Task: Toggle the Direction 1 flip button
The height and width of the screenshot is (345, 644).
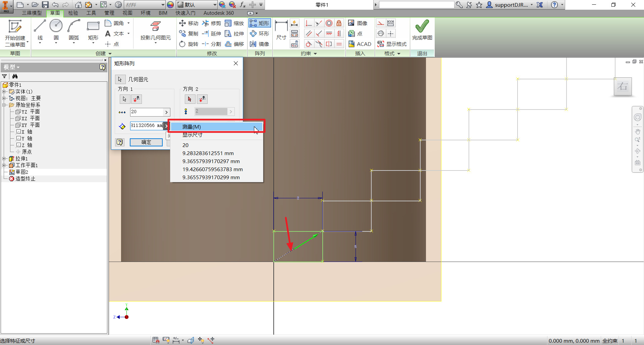Action: [137, 99]
